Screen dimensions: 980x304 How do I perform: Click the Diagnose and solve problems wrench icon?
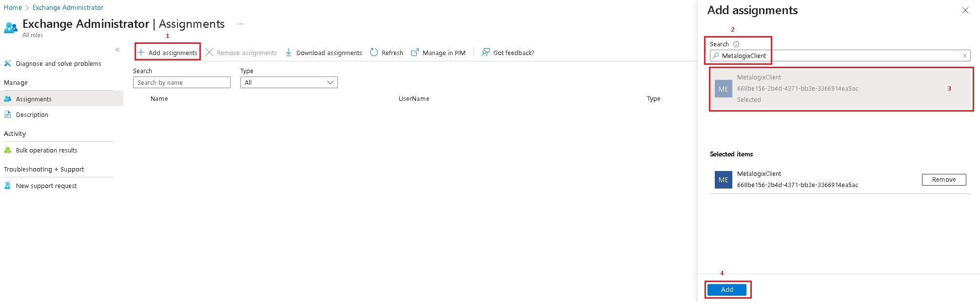point(8,63)
